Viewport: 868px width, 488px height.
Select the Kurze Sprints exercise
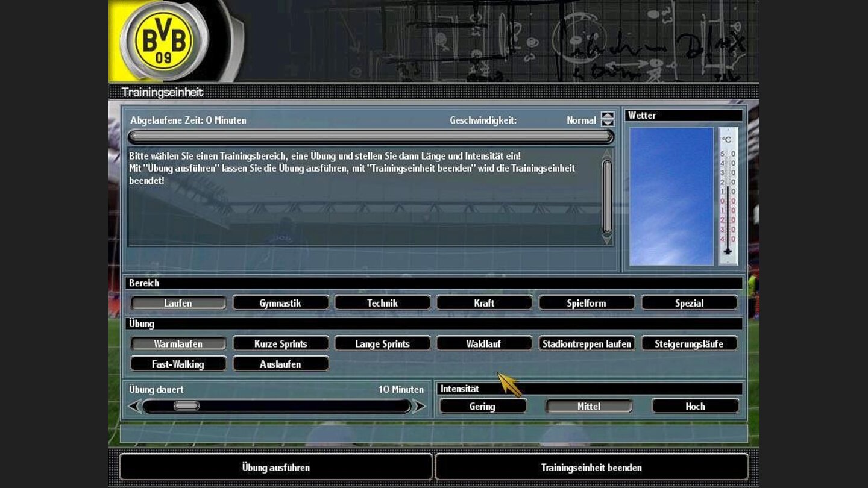coord(280,344)
